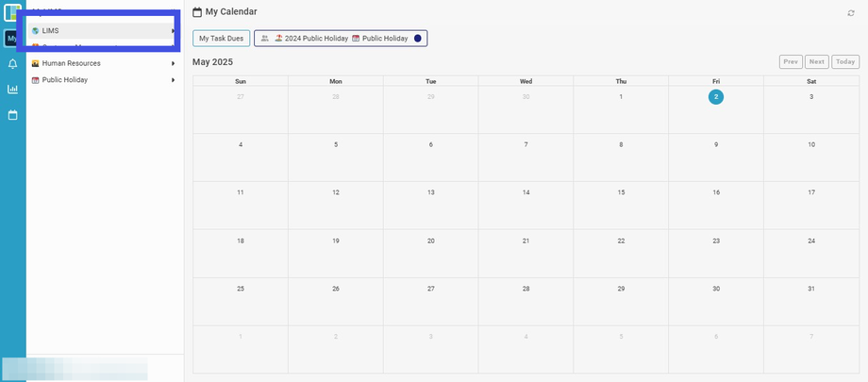Click the dark blue color circle in the filter bar
This screenshot has height=382, width=868.
coord(418,38)
